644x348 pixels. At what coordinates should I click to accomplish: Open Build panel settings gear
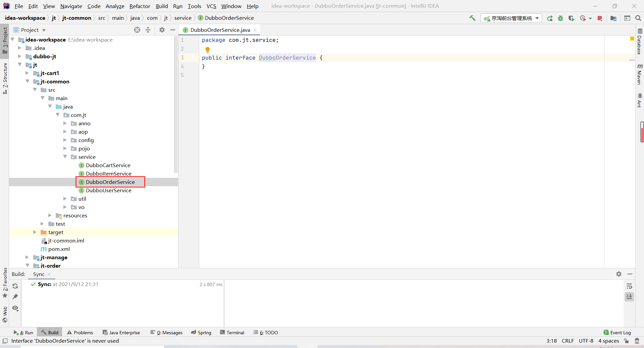pyautogui.click(x=619, y=274)
